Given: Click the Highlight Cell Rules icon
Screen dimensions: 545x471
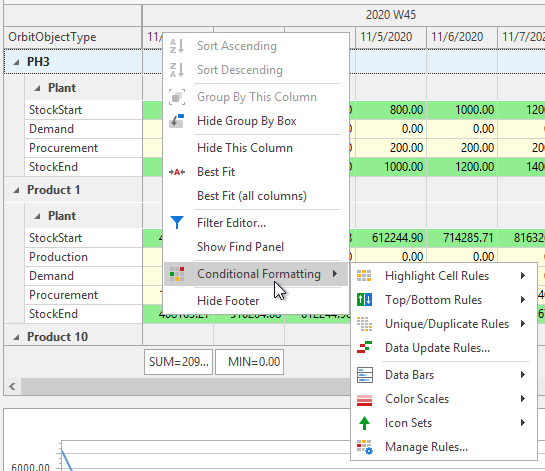Looking at the screenshot, I should coord(364,276).
